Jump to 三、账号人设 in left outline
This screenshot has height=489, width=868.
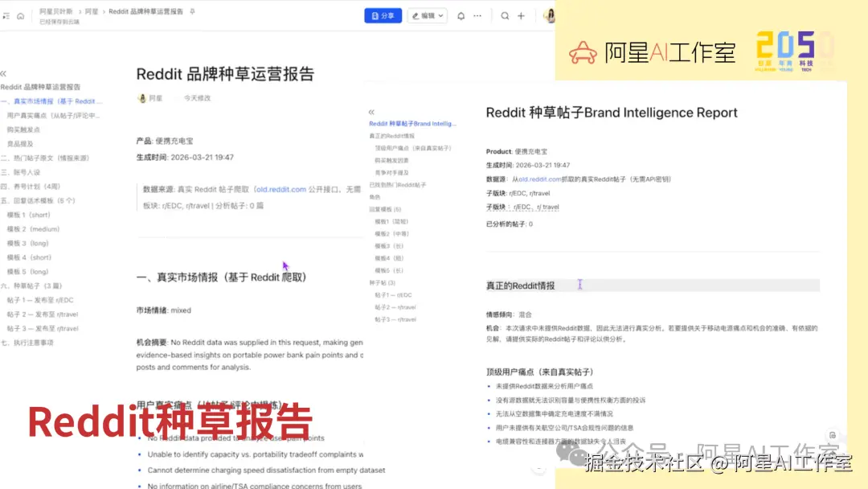coord(20,172)
